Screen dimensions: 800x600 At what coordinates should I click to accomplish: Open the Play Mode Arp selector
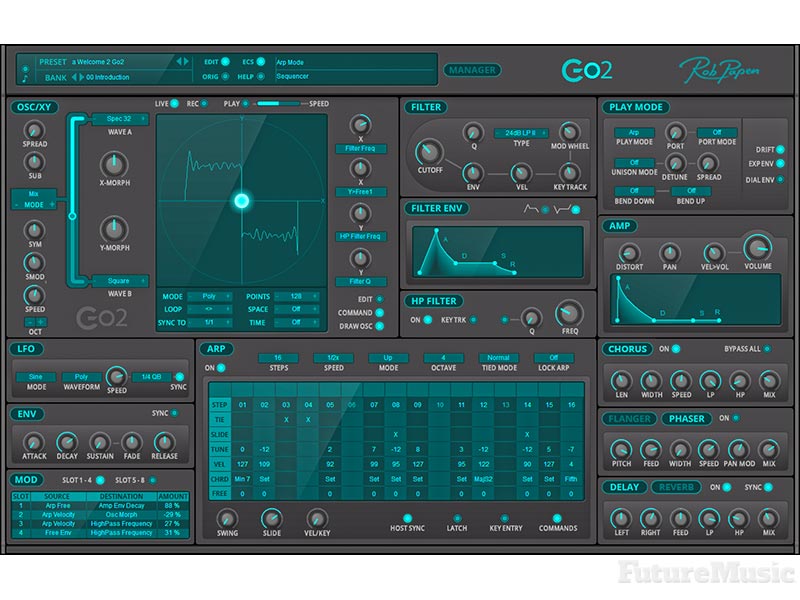pyautogui.click(x=634, y=132)
